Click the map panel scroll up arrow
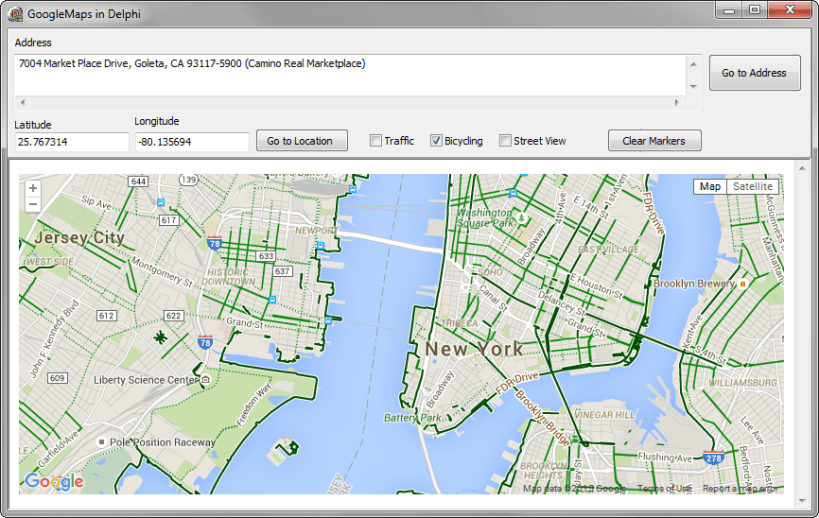The image size is (819, 518). [x=802, y=168]
